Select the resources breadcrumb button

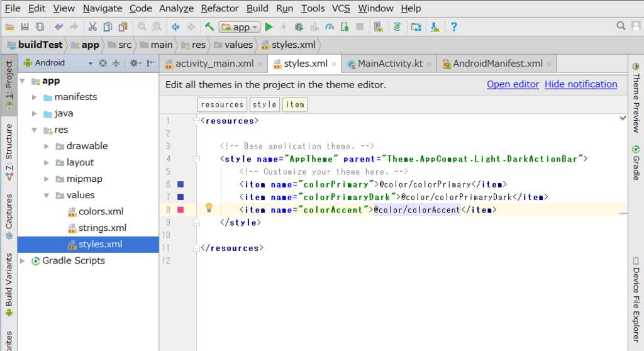click(x=222, y=105)
